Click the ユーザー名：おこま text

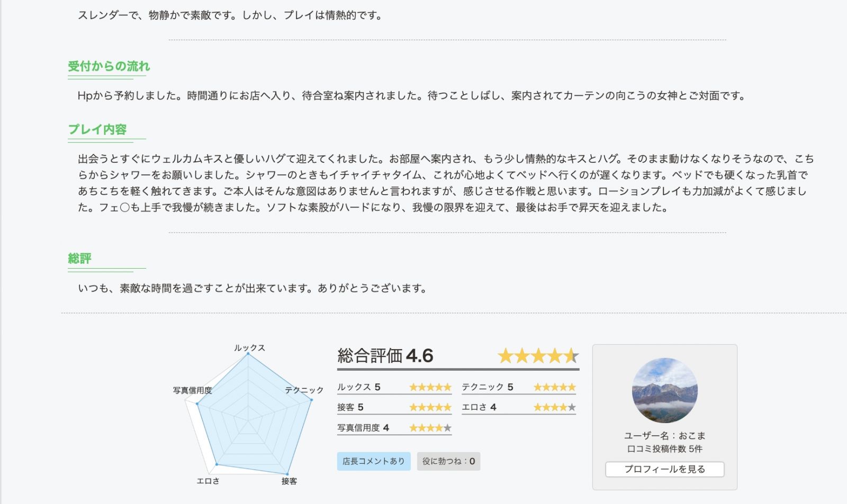point(664,436)
